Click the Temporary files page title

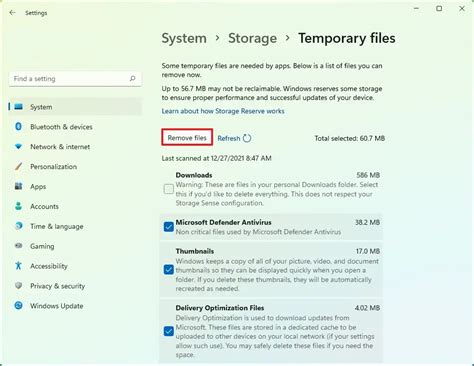click(347, 38)
